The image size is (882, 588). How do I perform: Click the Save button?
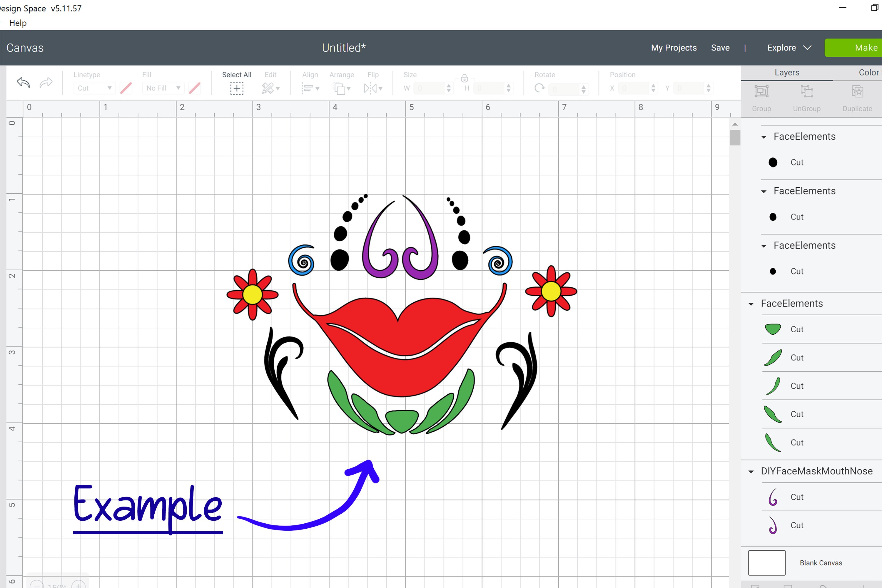pyautogui.click(x=720, y=48)
